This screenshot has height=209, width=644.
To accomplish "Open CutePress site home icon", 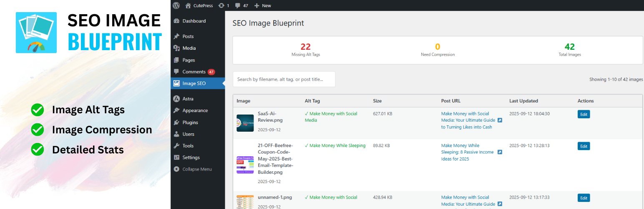I will point(188,5).
